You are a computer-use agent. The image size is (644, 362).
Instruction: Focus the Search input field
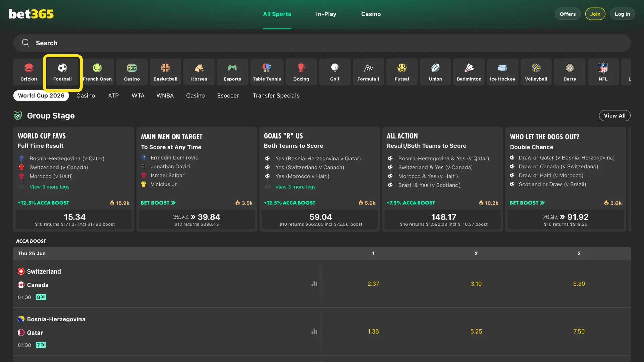[322, 43]
